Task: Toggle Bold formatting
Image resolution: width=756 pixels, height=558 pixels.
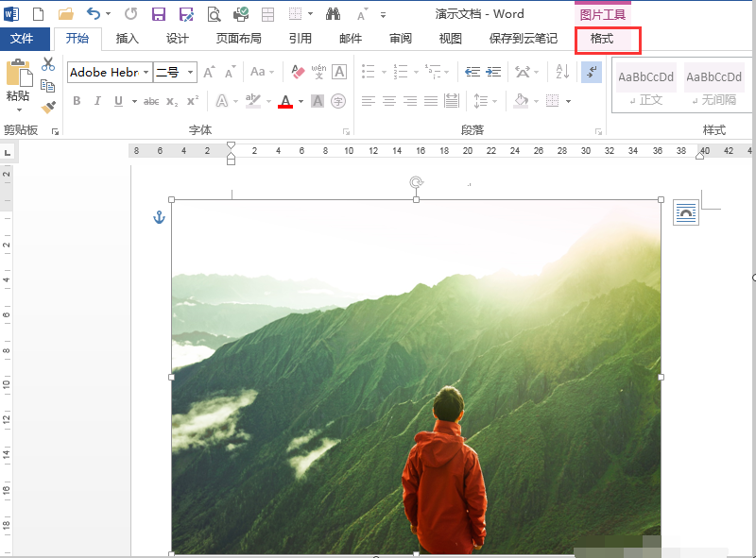Action: click(77, 101)
